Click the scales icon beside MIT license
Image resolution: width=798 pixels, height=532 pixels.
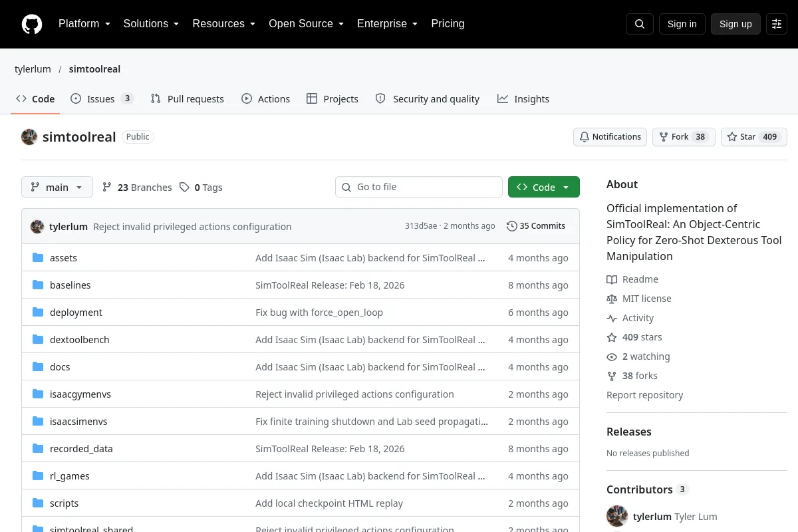click(x=612, y=299)
